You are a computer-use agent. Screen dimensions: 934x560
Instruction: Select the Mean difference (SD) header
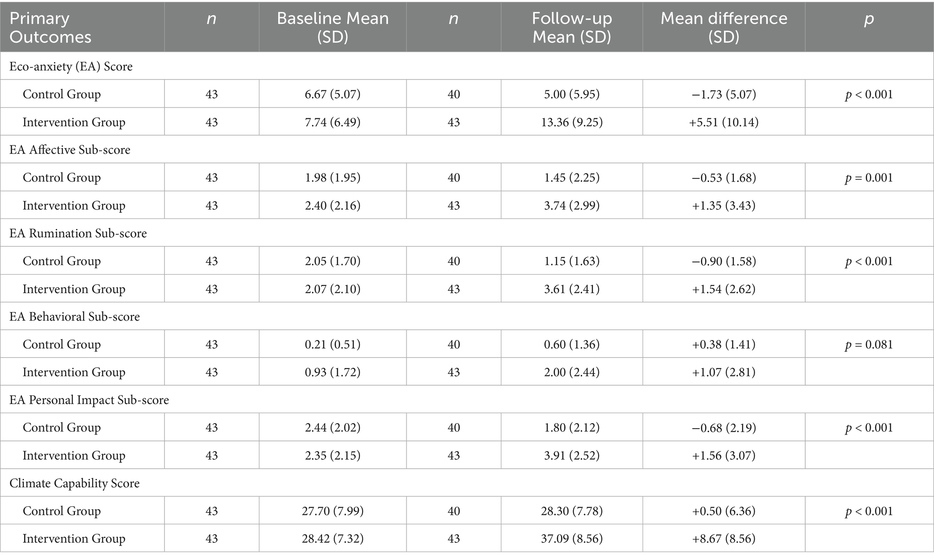tap(724, 27)
